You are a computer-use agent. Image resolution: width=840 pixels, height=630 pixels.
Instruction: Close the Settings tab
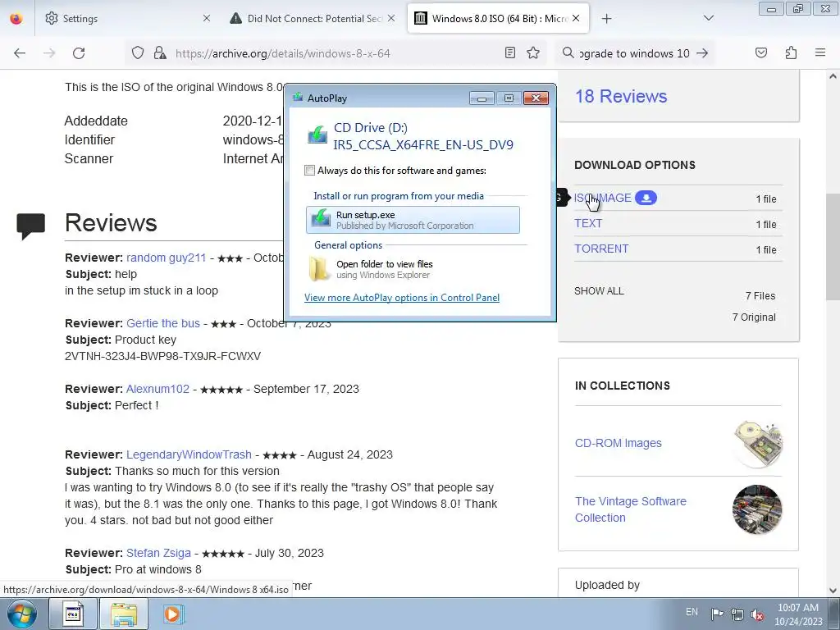pos(207,18)
